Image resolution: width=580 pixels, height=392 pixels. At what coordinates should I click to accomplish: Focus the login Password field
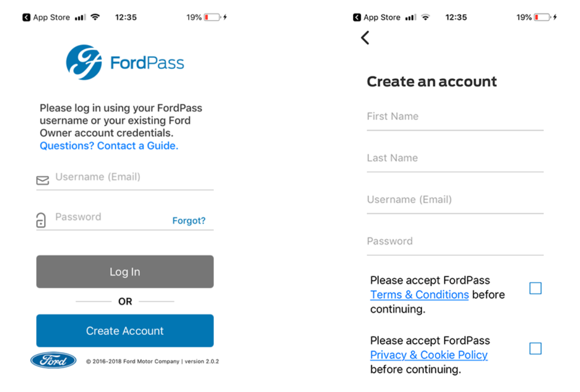110,217
